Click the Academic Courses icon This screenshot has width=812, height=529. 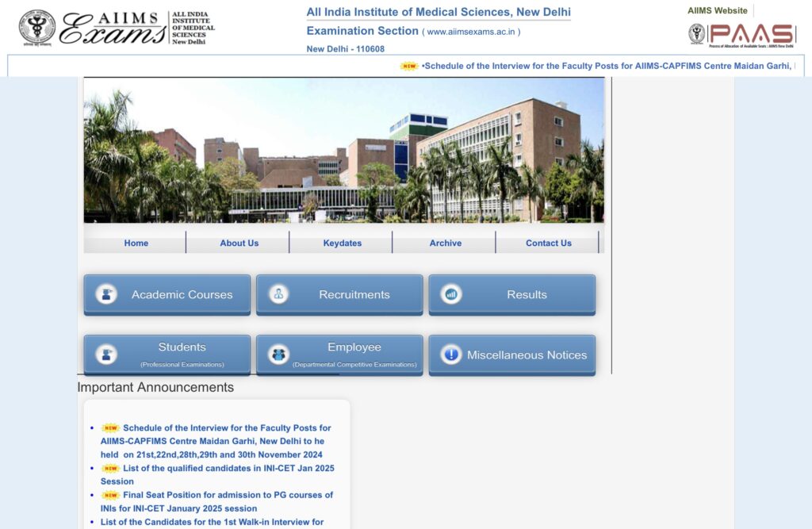[106, 294]
